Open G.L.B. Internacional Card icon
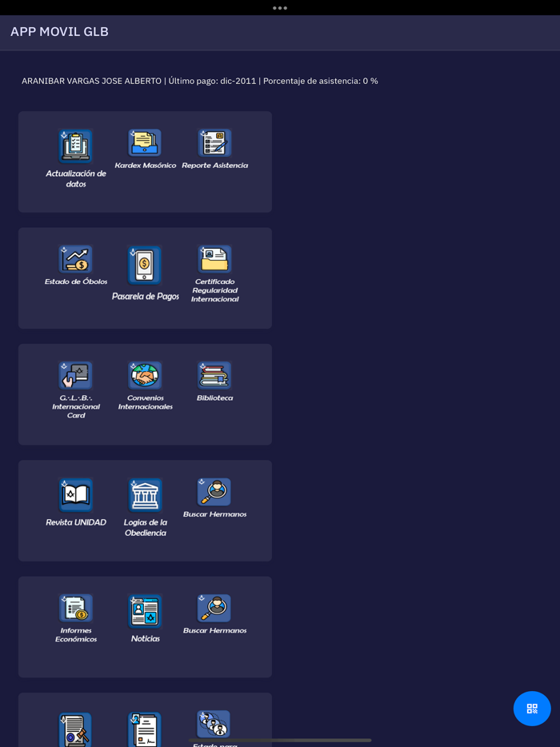560x747 pixels. (x=75, y=375)
